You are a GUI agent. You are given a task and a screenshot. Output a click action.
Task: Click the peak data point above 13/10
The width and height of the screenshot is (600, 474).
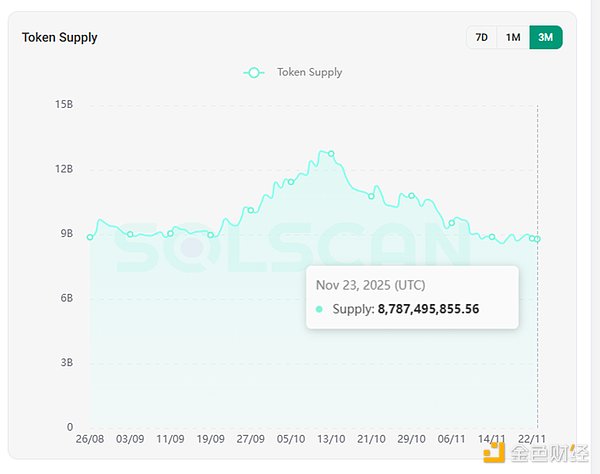[331, 154]
